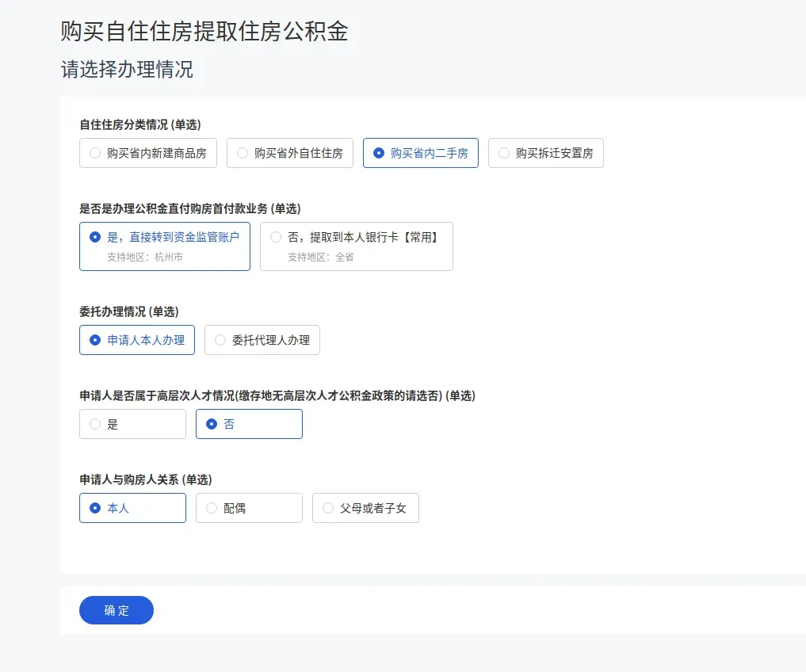Select 否 for 高层次人才情况

point(249,424)
